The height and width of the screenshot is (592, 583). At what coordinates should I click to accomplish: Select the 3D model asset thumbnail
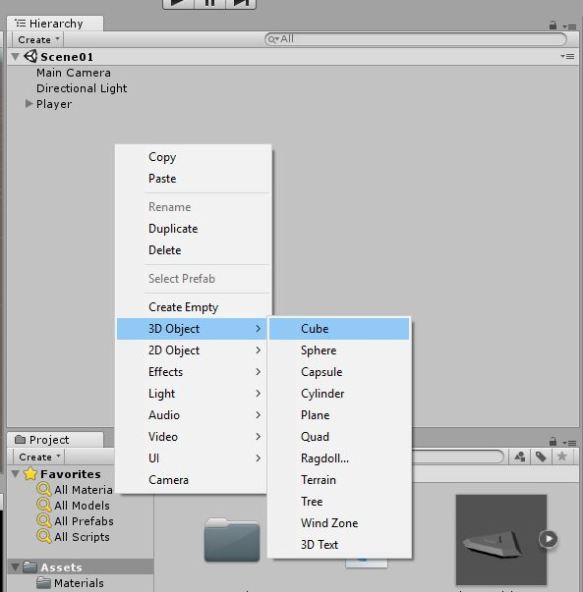501,540
